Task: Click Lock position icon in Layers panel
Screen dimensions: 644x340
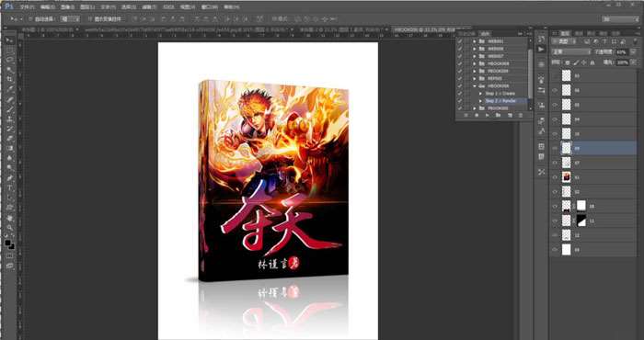Action: (x=583, y=62)
